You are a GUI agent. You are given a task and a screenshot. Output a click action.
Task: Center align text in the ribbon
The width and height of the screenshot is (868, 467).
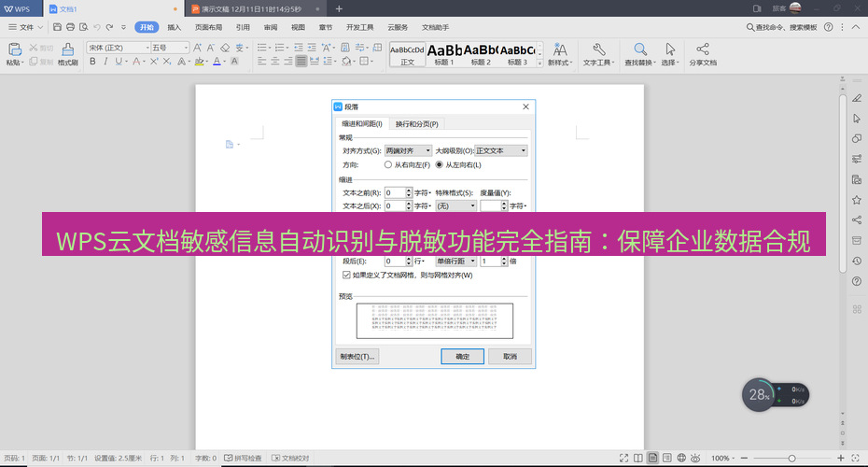coord(275,62)
